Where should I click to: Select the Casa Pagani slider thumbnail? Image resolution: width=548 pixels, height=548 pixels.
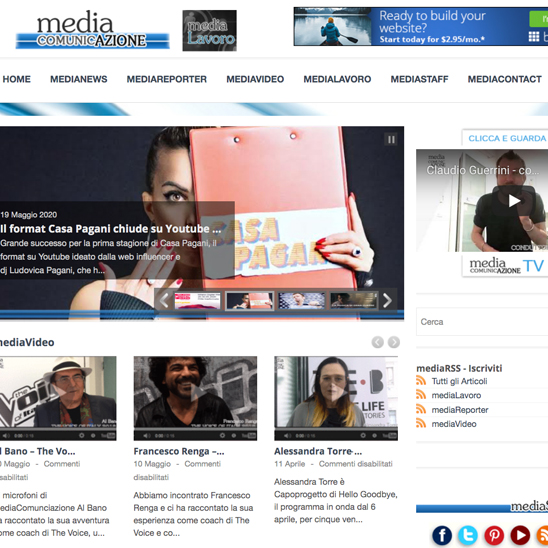pos(249,301)
